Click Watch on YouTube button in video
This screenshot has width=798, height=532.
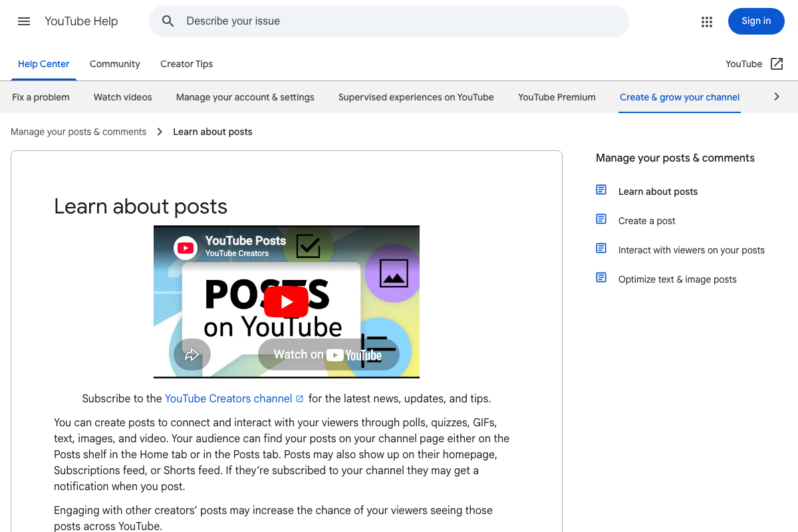[329, 354]
